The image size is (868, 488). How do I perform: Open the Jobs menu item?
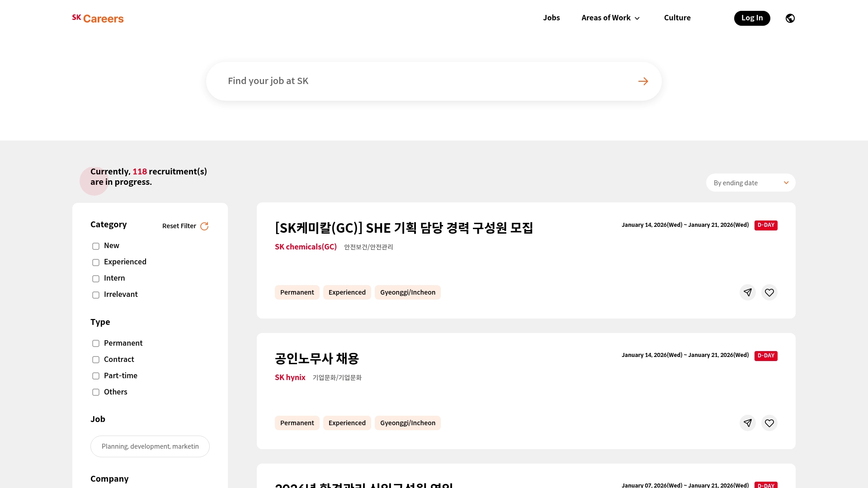point(551,18)
